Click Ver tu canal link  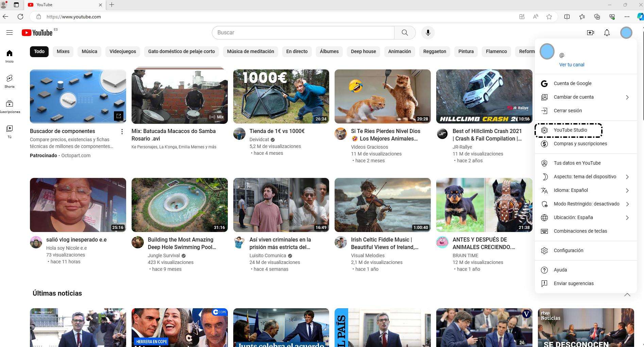572,65
